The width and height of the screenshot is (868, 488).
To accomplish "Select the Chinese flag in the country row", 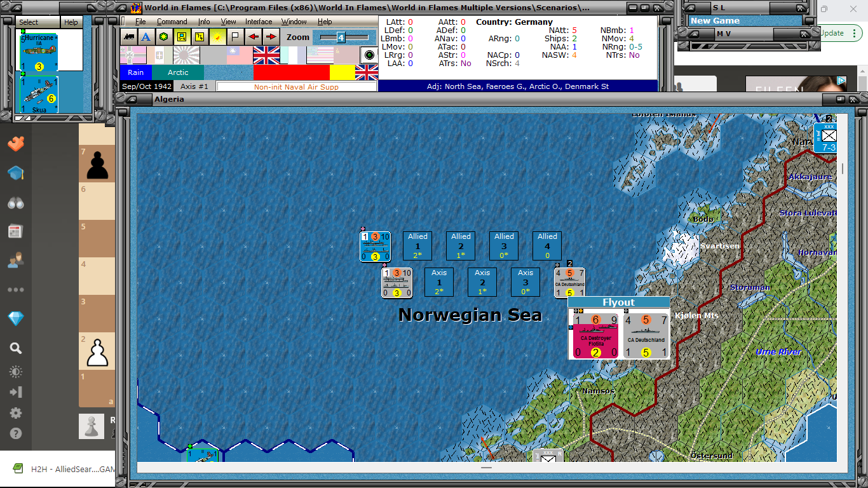I will coord(240,55).
